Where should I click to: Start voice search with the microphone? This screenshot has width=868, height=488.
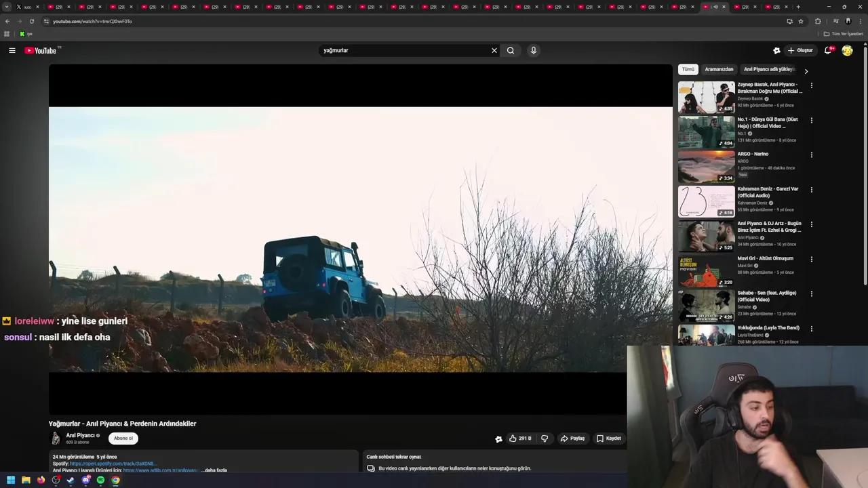coord(534,50)
